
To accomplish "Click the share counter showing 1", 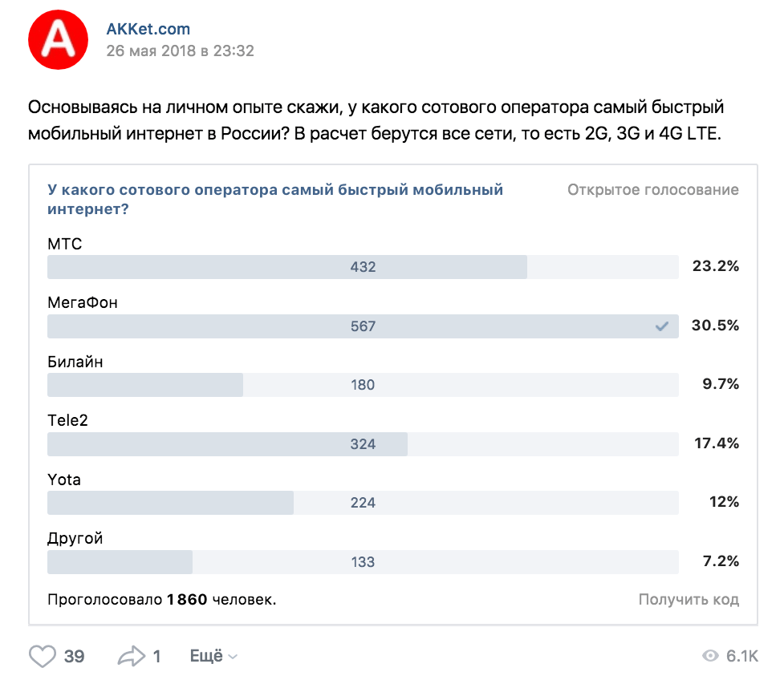I will 157,656.
